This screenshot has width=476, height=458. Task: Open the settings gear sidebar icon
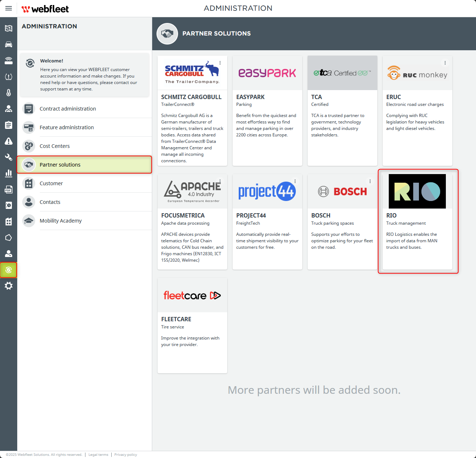(x=9, y=286)
